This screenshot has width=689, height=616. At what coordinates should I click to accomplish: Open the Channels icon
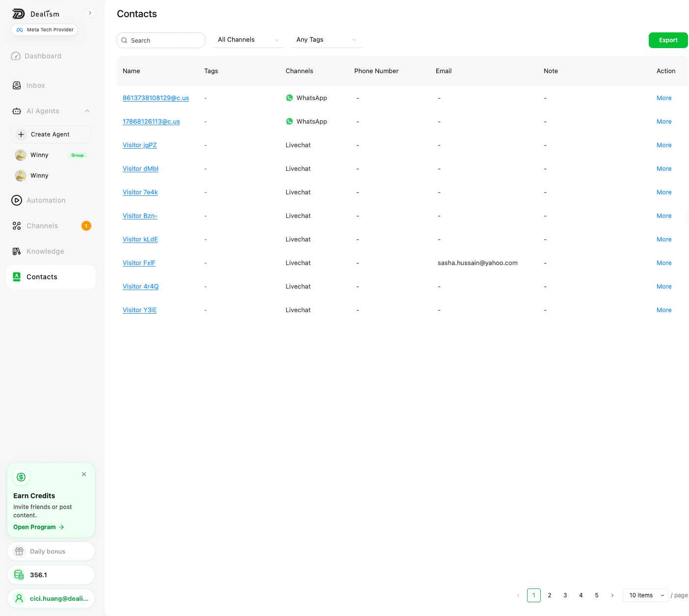coord(17,226)
